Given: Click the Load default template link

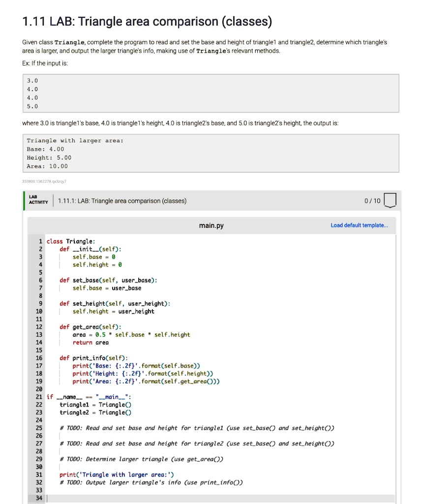Looking at the screenshot, I should coord(359,225).
